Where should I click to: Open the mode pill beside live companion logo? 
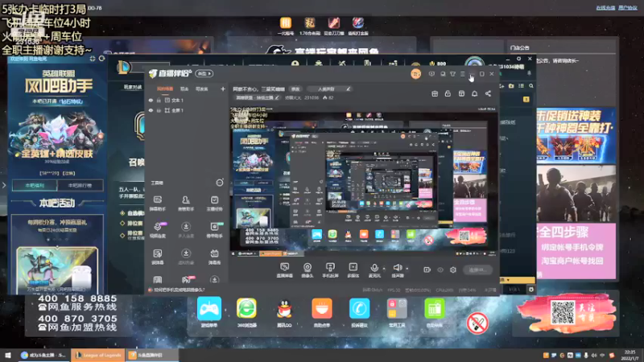point(204,73)
